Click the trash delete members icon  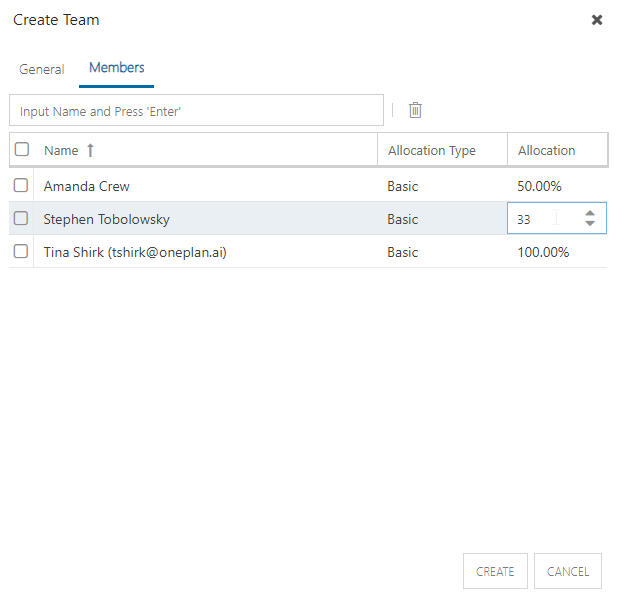pyautogui.click(x=415, y=110)
